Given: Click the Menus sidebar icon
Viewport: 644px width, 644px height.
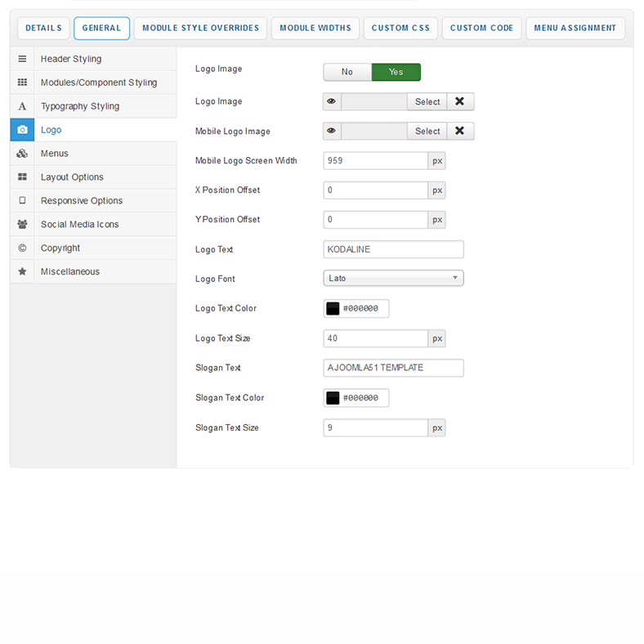Looking at the screenshot, I should click(x=22, y=154).
